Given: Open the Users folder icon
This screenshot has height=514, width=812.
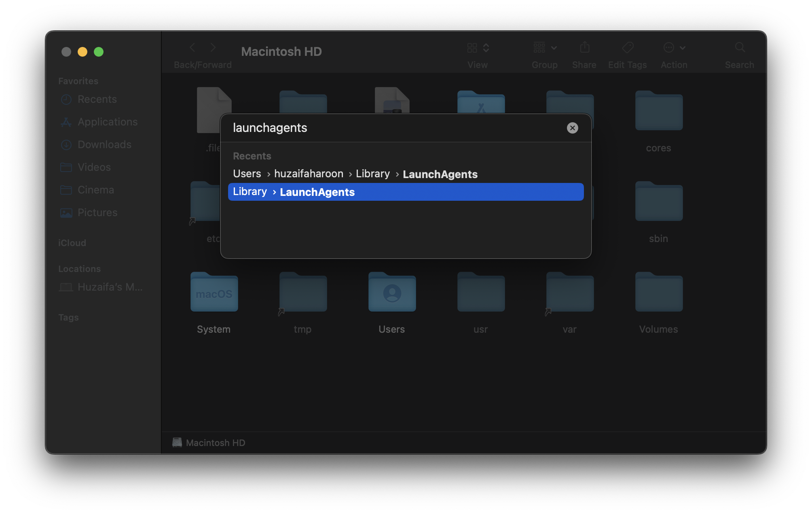Looking at the screenshot, I should coord(392,293).
